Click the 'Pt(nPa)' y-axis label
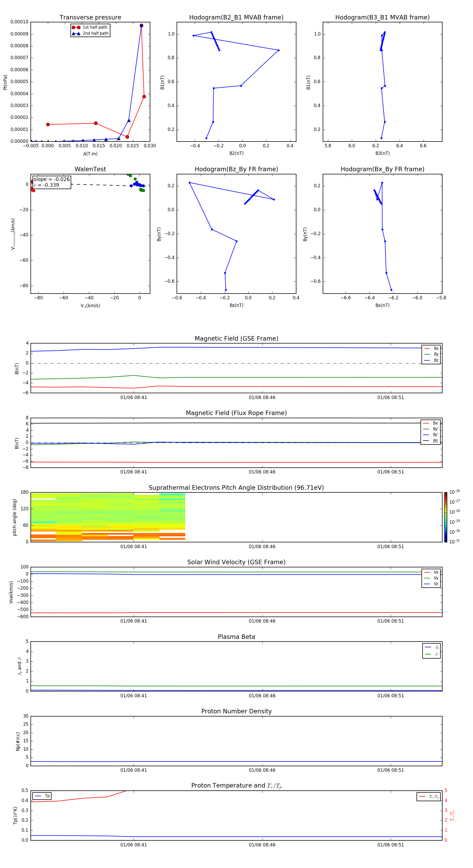This screenshot has height=868, width=473. pos(5,82)
